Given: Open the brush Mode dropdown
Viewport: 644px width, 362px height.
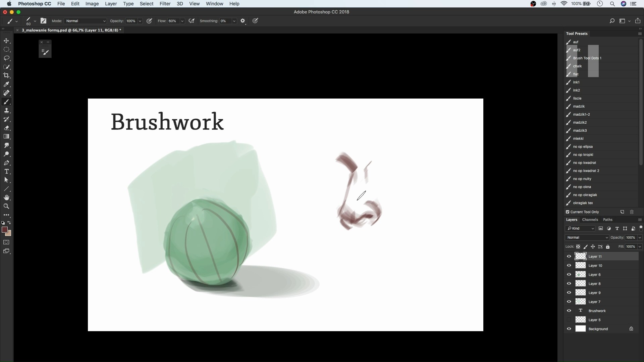Looking at the screenshot, I should click(x=86, y=21).
